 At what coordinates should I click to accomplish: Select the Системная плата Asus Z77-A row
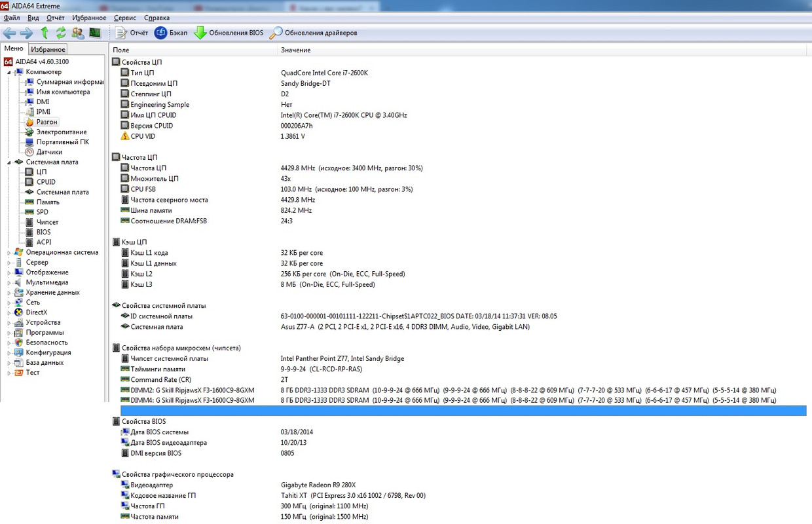point(463,327)
